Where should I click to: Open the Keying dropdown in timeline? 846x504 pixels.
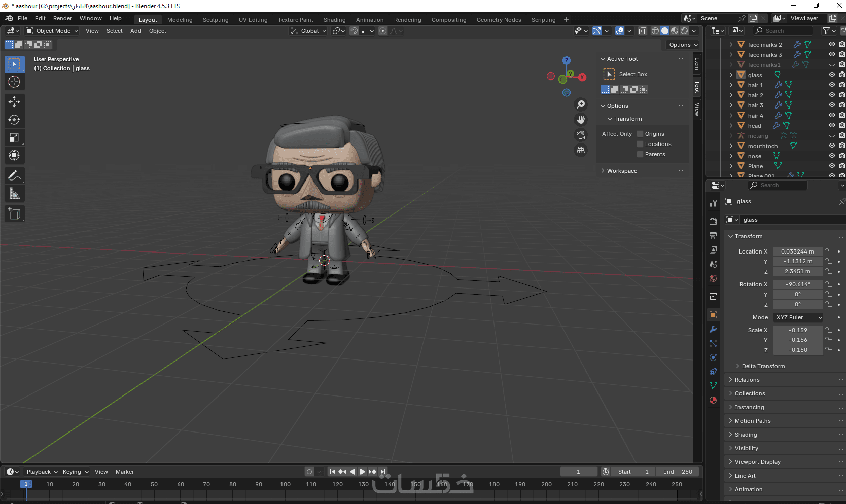click(76, 472)
